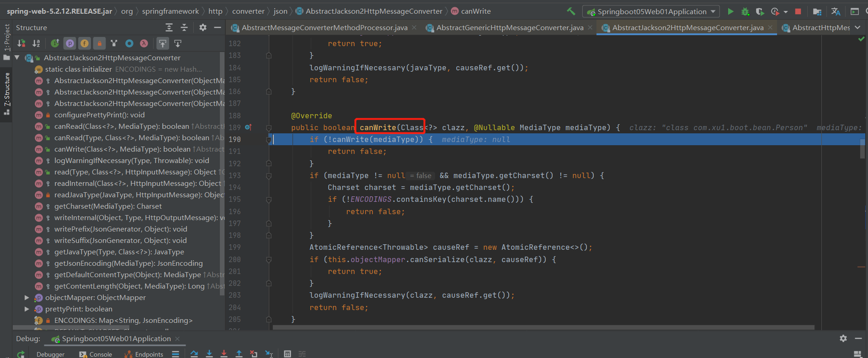Click 'json' breadcrumb segment
Screen dimensions: 868x358
[x=281, y=11]
